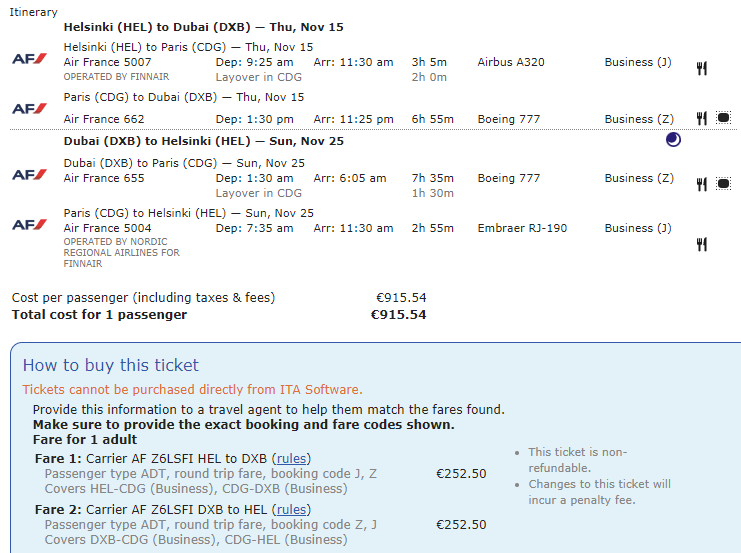Click Air France logo beside flight 655
Viewport: 741px width, 553px height.
click(29, 174)
